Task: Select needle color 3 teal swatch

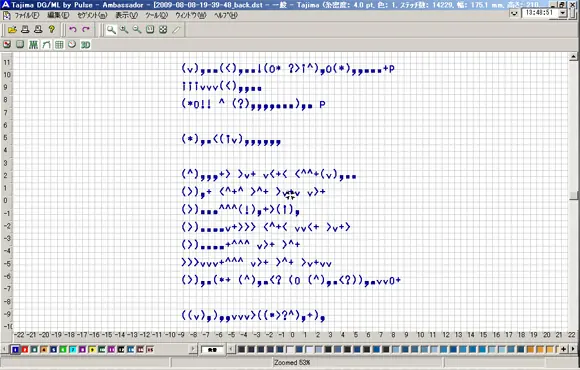Action: click(x=34, y=349)
